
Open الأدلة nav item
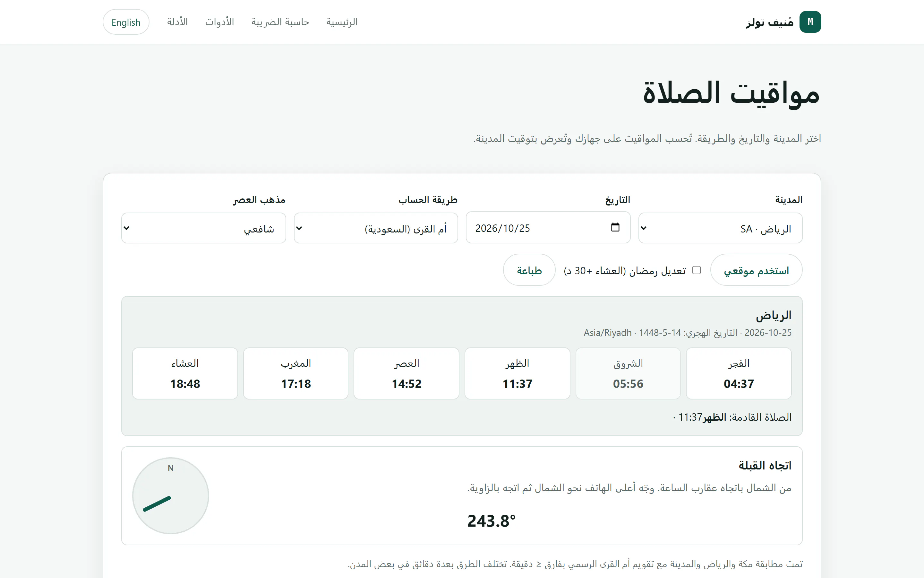coord(177,22)
